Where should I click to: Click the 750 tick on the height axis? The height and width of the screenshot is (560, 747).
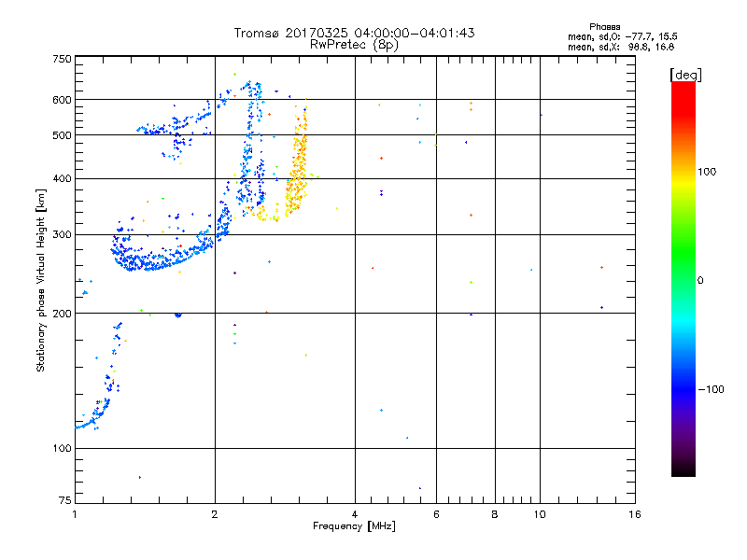tap(62, 59)
